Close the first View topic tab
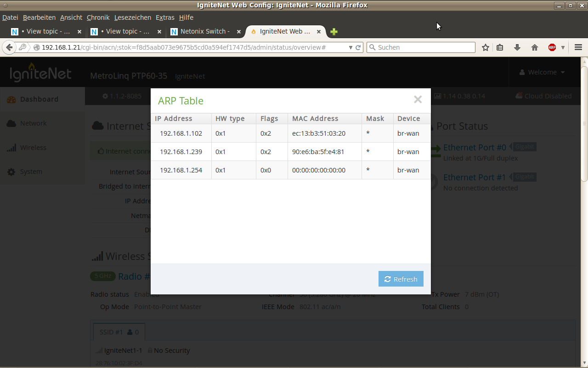Viewport: 588px width, 368px height. click(x=79, y=32)
